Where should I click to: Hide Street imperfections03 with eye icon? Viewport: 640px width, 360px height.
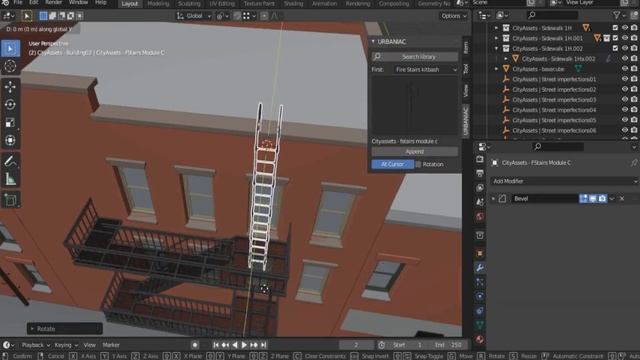(x=625, y=100)
